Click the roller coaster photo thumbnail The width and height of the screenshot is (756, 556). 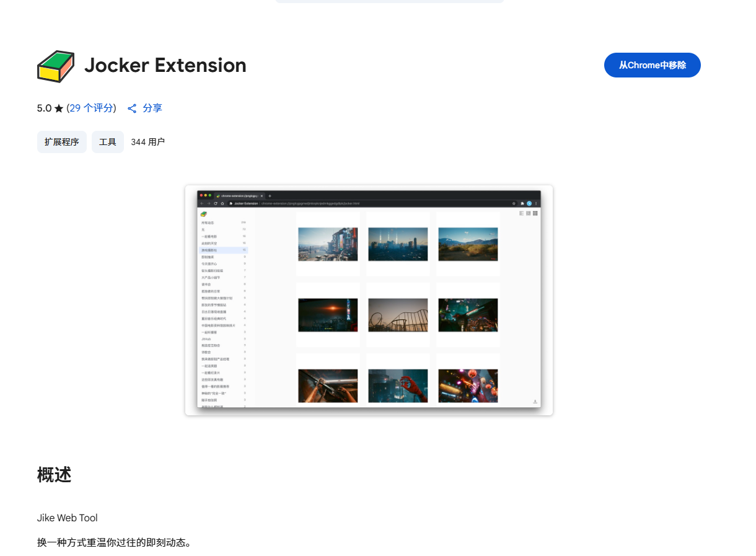[398, 315]
